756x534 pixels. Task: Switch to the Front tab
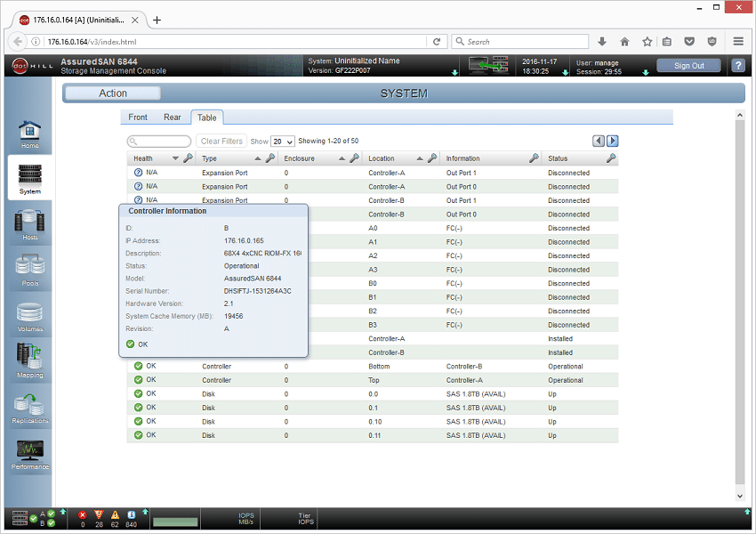click(x=138, y=117)
